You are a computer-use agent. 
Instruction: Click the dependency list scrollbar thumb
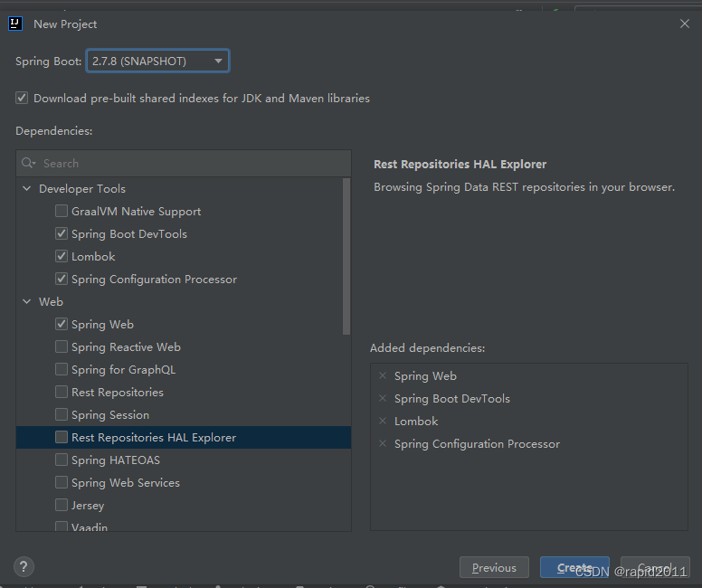346,256
